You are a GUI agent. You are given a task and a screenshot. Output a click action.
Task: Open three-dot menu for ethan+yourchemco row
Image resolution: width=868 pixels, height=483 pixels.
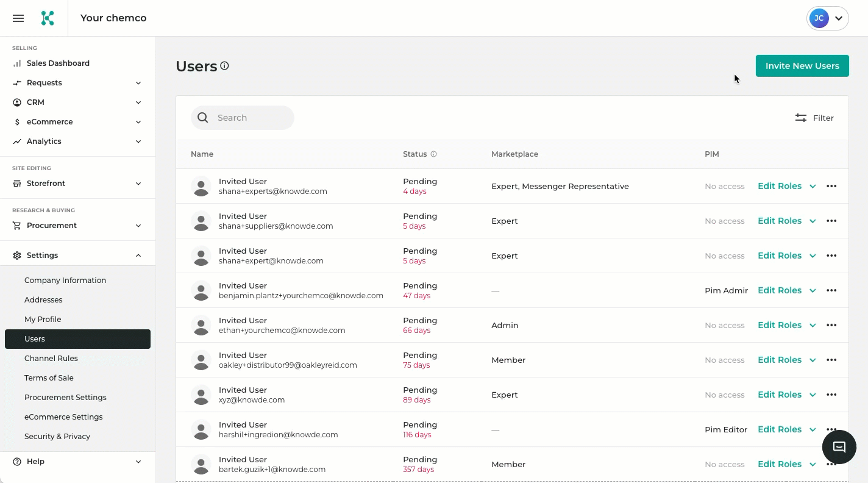click(831, 326)
